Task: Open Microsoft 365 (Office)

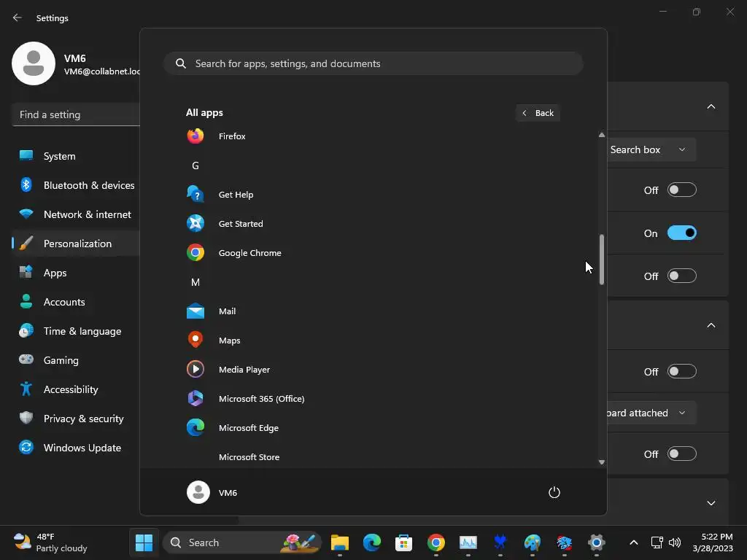Action: (373, 399)
